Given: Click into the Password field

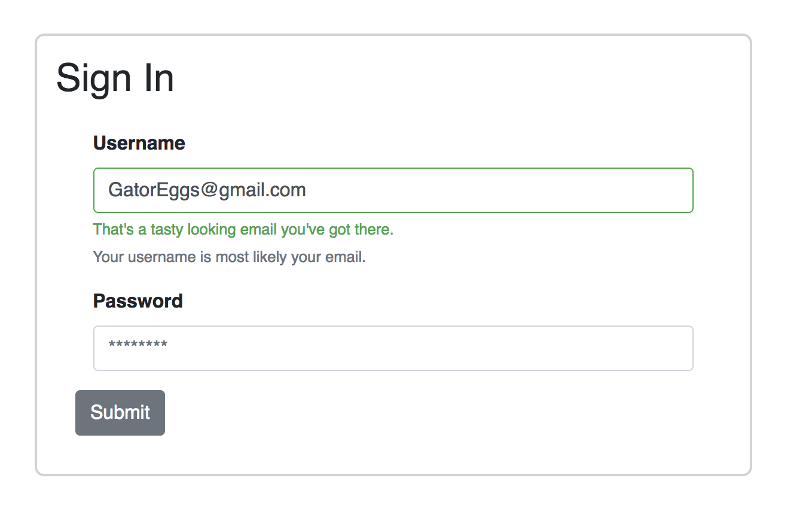Looking at the screenshot, I should point(393,348).
